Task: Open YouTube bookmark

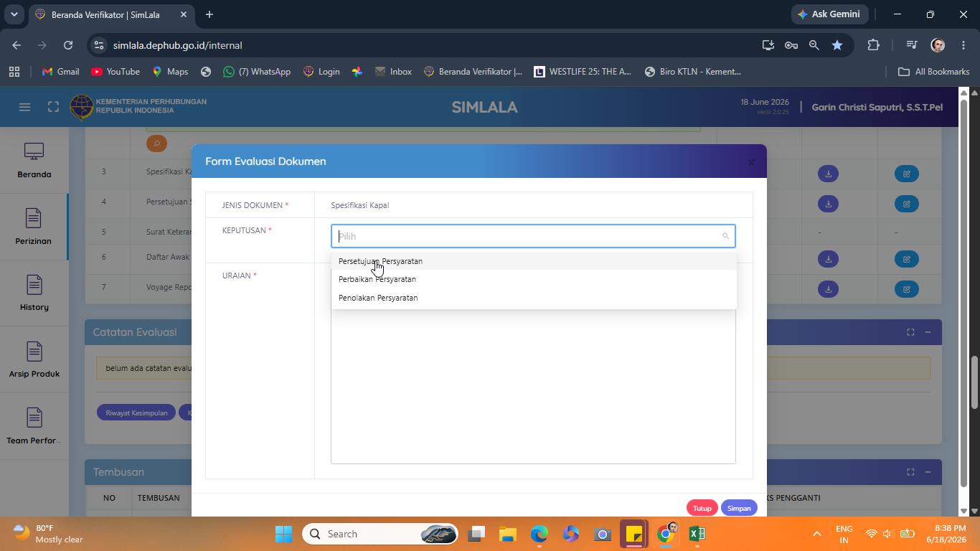Action: (116, 72)
